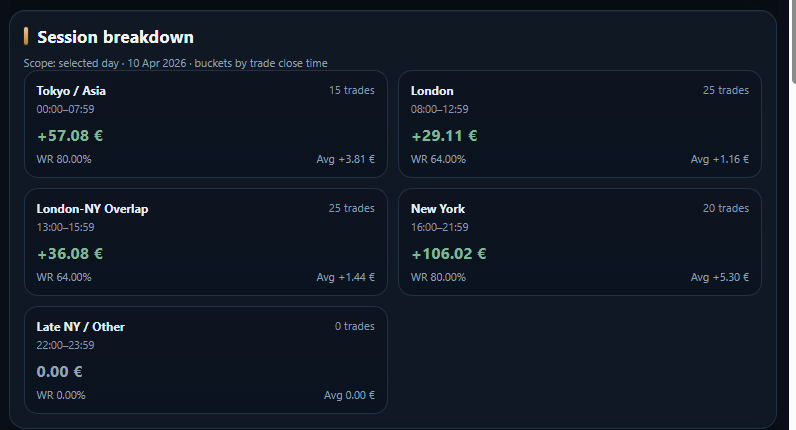Click Tokyo's 15 trades count
Viewport: 796px width, 430px height.
351,90
